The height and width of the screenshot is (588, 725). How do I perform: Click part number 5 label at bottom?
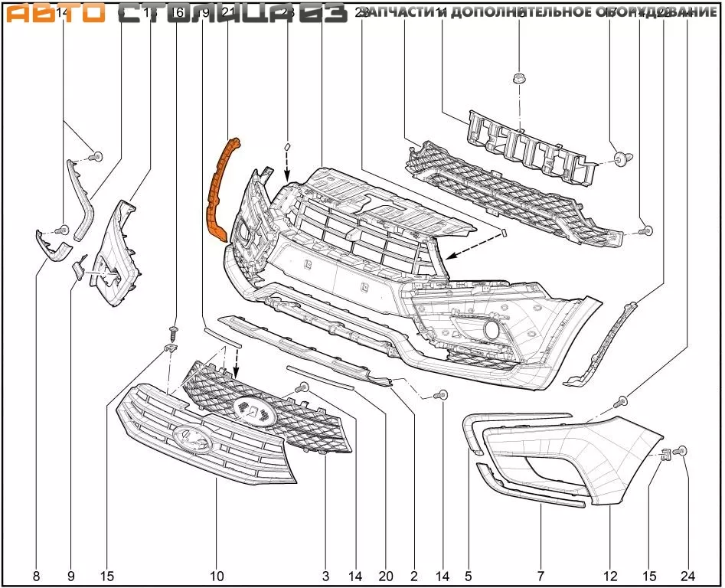coord(468,576)
